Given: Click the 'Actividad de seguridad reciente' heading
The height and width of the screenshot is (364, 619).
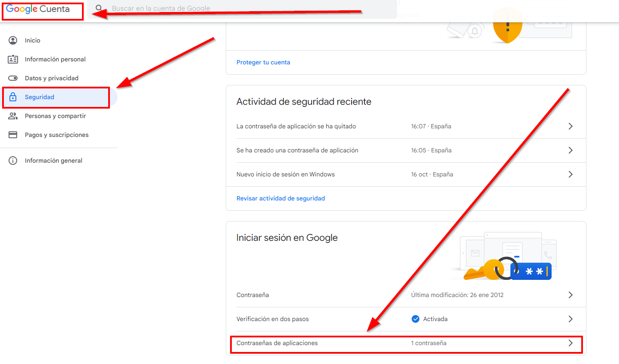Looking at the screenshot, I should point(304,102).
